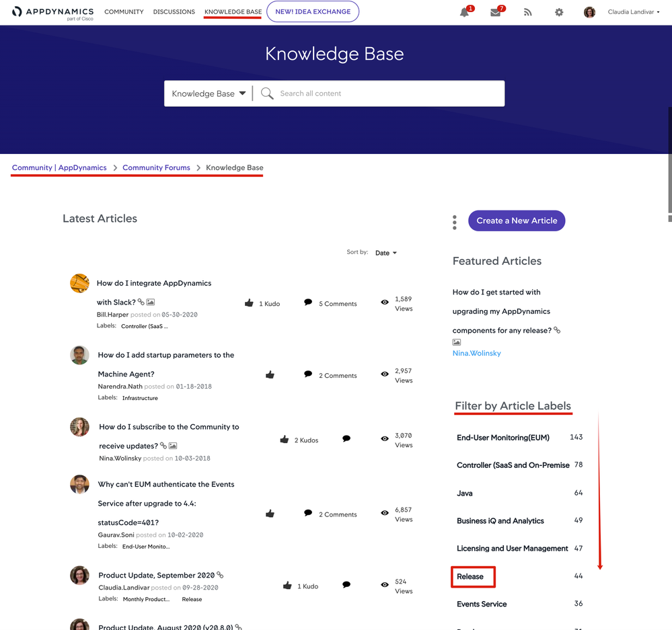Viewport: 672px width, 630px height.
Task: Open the Community menu item
Action: coord(124,12)
